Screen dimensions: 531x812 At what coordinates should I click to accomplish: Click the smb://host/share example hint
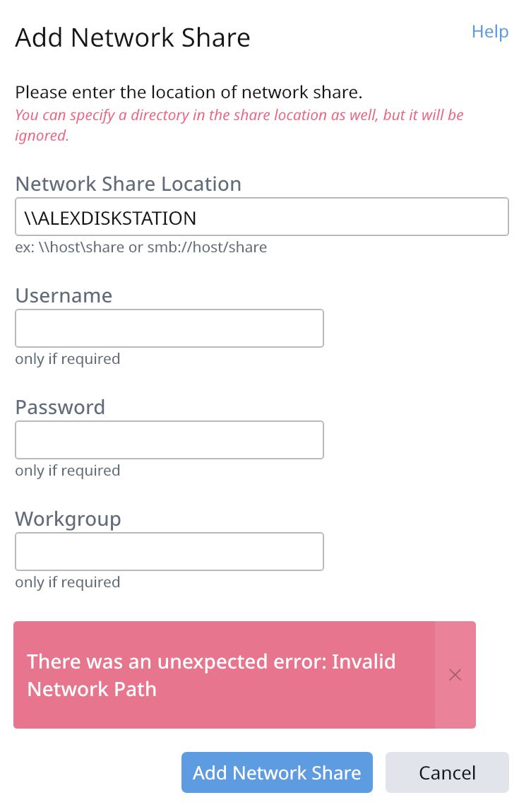coord(206,247)
